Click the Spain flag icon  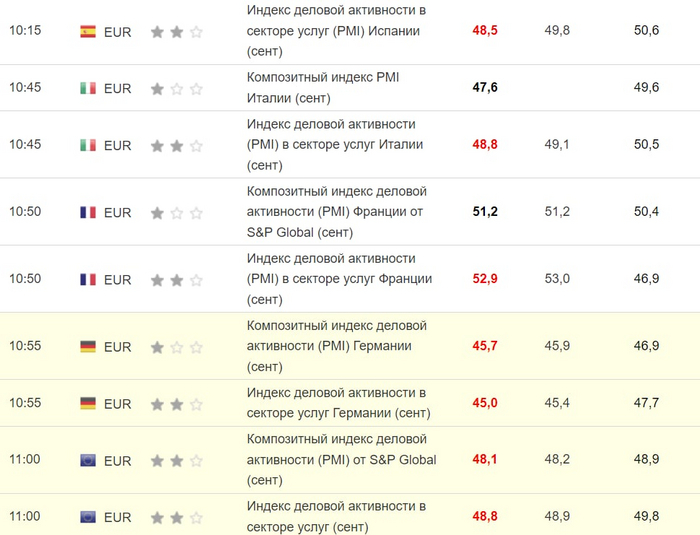(x=88, y=31)
